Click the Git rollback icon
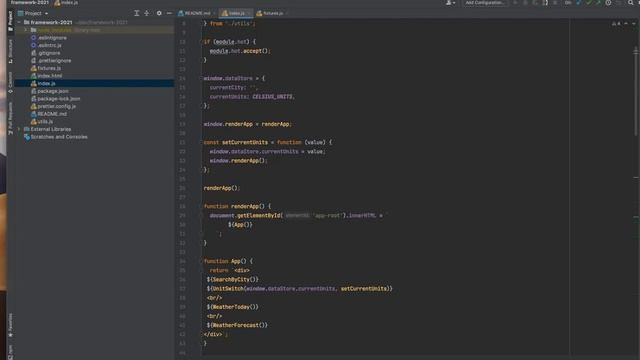 tap(618, 2)
